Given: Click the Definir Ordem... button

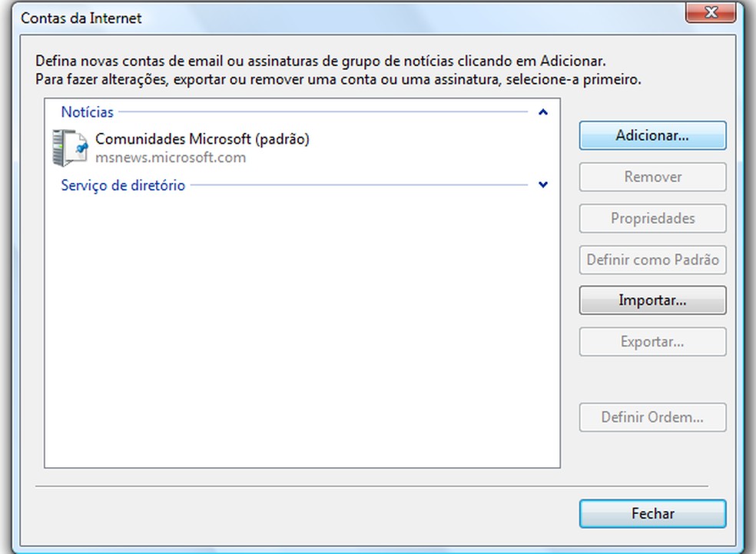Looking at the screenshot, I should (x=652, y=418).
